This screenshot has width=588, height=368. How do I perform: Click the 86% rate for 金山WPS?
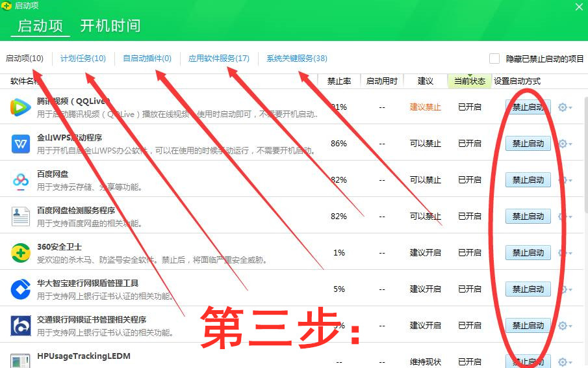pyautogui.click(x=339, y=144)
